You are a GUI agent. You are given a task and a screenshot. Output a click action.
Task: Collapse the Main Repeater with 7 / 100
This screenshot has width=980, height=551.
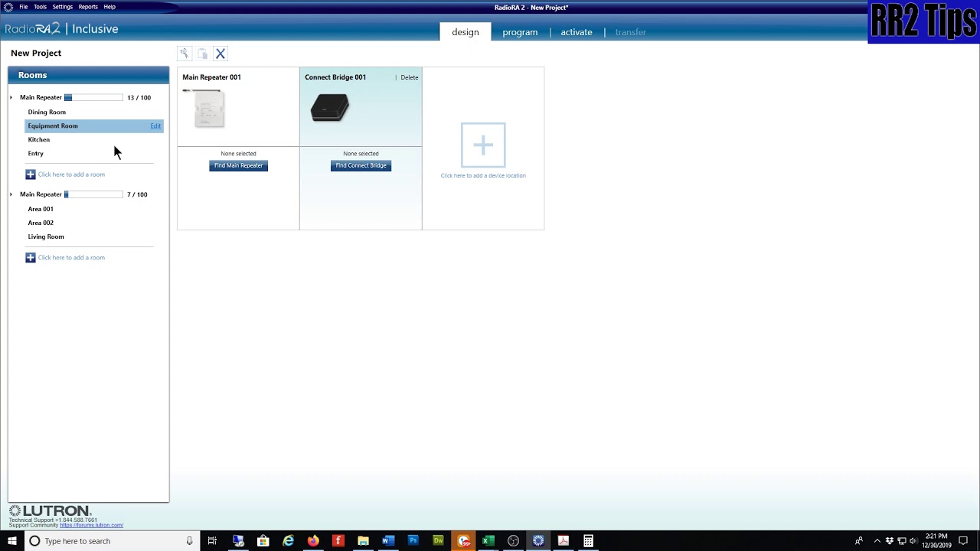click(11, 194)
